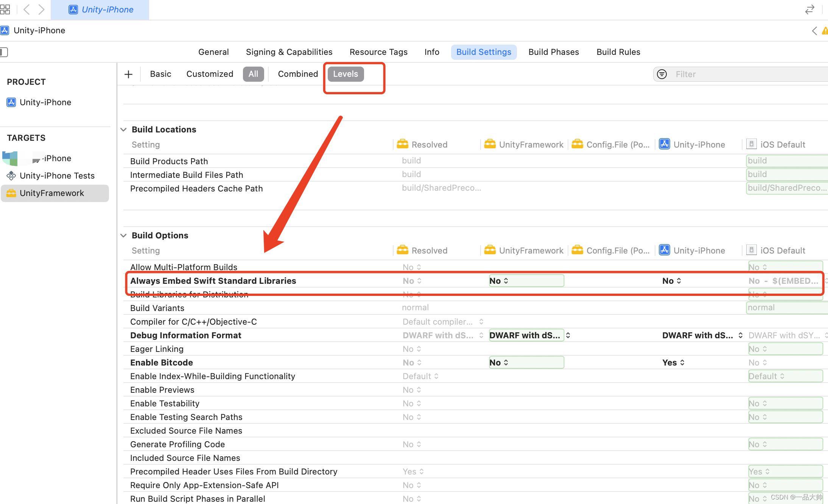Image resolution: width=828 pixels, height=504 pixels.
Task: Open Enable Bitcode Yes dropdown for Unity-iPhone
Action: [x=673, y=362]
